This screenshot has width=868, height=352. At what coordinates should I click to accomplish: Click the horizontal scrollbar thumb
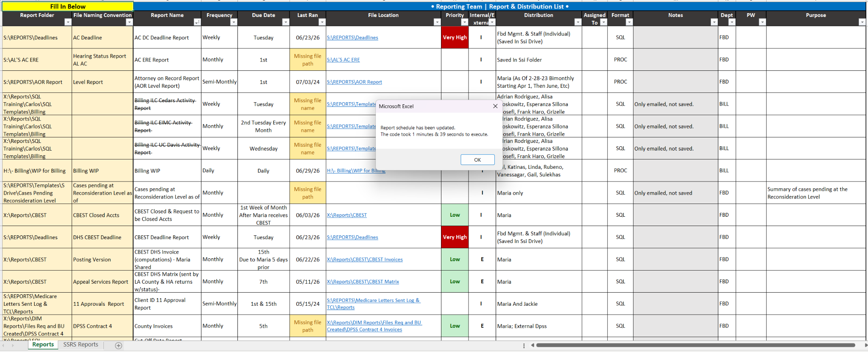tap(695, 345)
